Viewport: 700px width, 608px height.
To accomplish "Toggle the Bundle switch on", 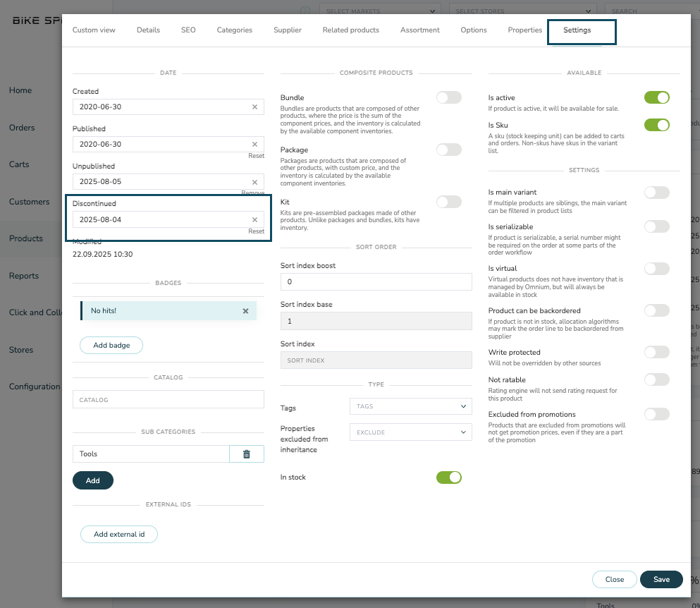I will click(x=448, y=97).
